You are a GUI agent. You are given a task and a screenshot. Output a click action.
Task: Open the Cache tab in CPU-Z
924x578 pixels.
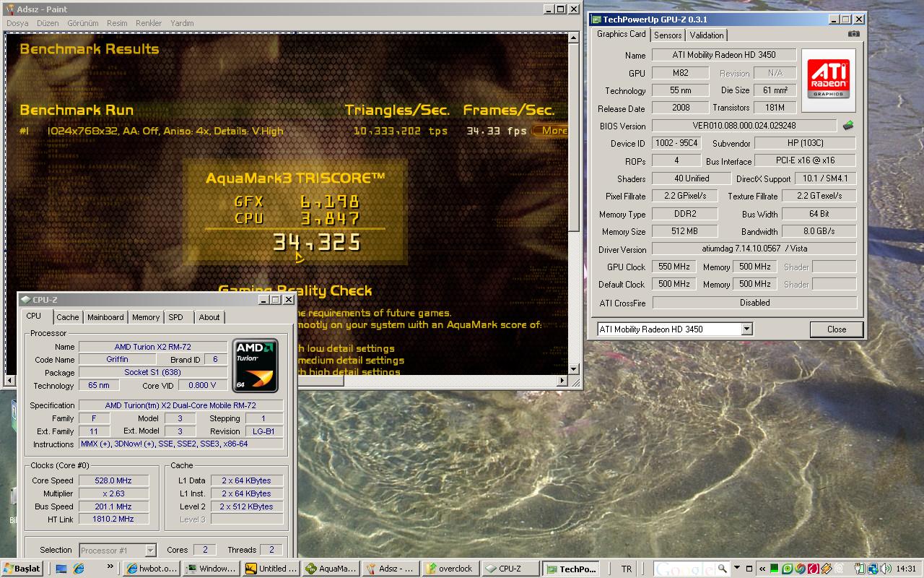(x=68, y=317)
